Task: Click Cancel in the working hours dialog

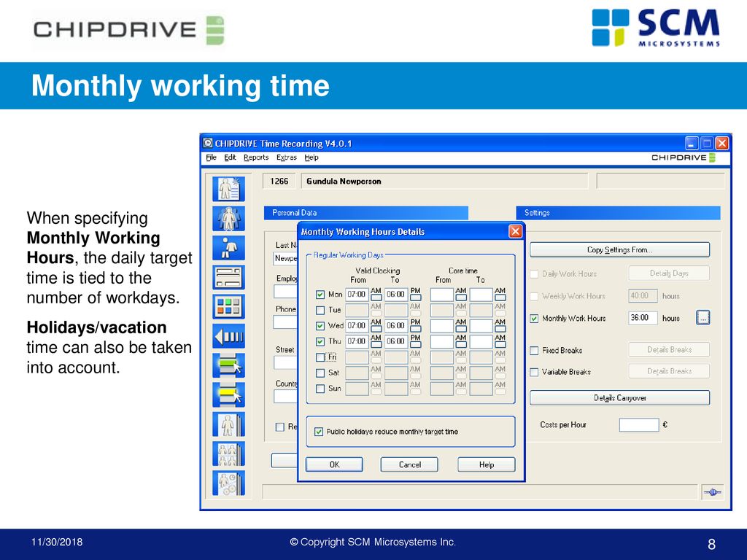Action: point(409,464)
